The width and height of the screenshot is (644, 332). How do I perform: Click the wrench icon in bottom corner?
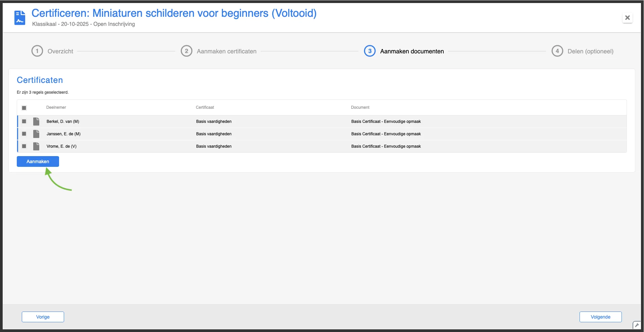click(637, 325)
